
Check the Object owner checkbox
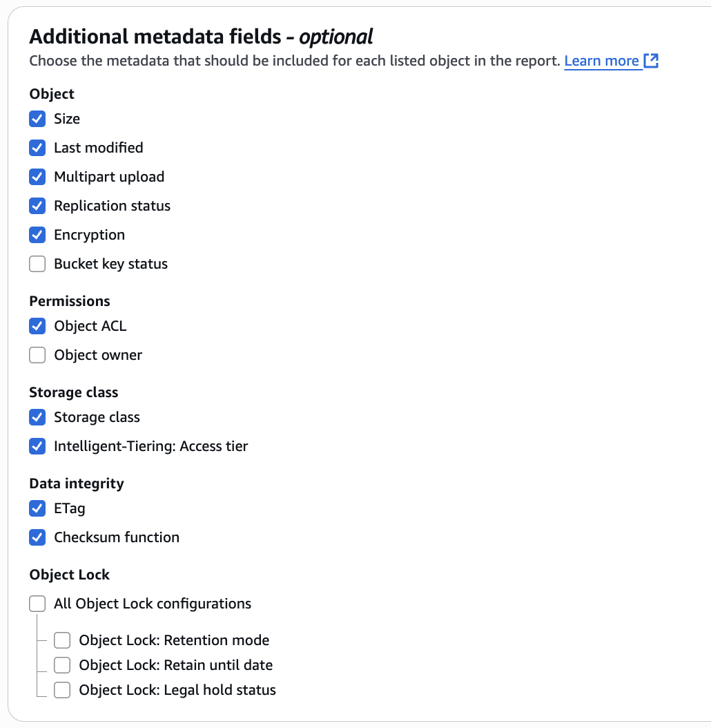click(x=37, y=355)
